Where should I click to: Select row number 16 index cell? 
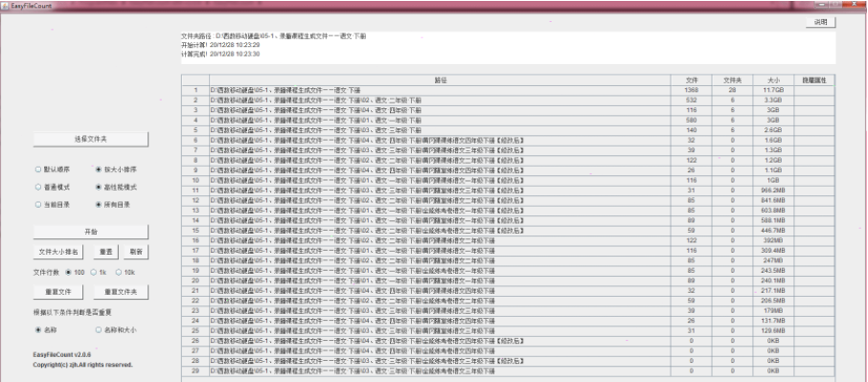[x=195, y=240]
